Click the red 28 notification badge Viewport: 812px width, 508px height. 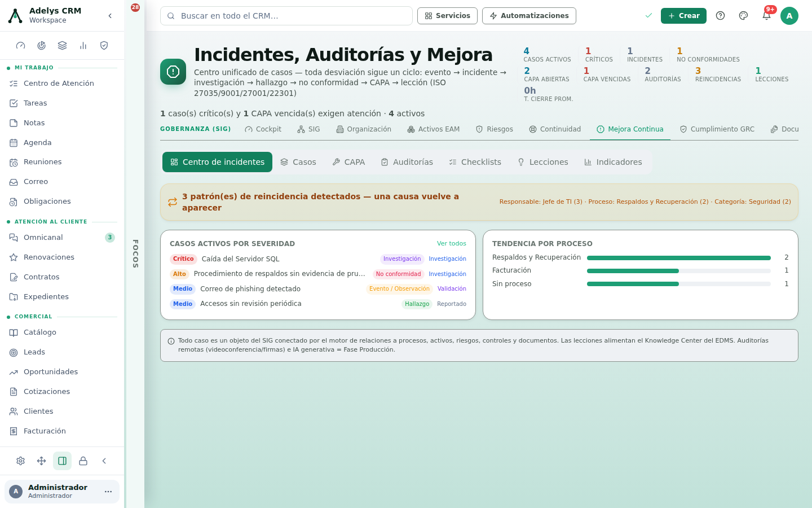click(x=135, y=7)
